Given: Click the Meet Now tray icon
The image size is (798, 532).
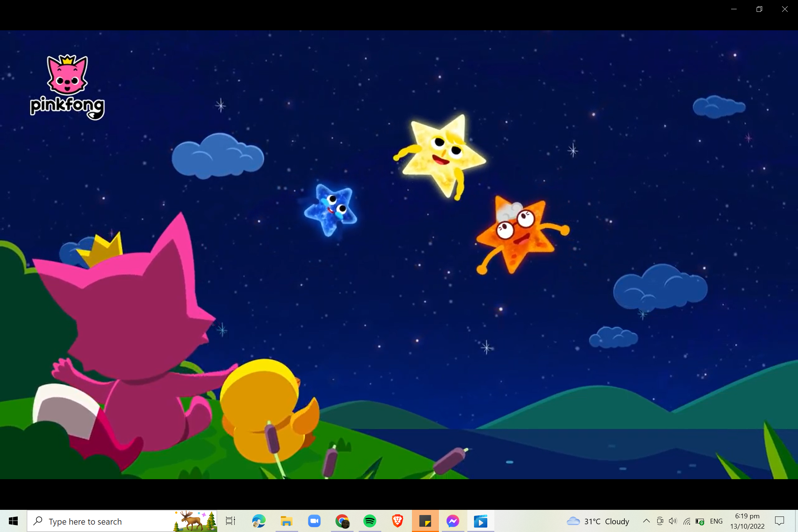Looking at the screenshot, I should (x=660, y=521).
